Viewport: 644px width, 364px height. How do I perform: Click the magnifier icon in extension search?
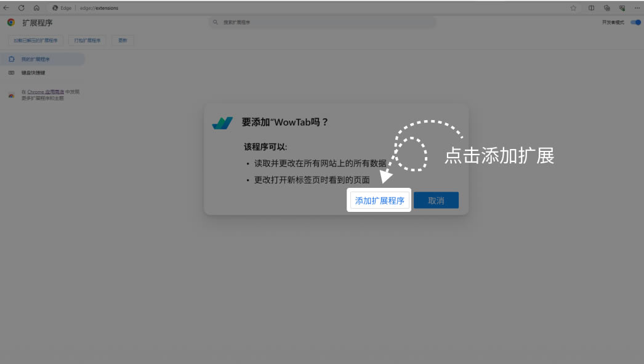point(215,22)
